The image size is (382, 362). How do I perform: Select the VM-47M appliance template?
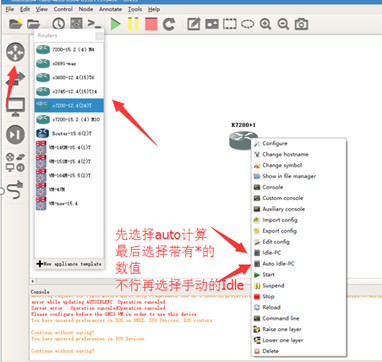point(69,189)
